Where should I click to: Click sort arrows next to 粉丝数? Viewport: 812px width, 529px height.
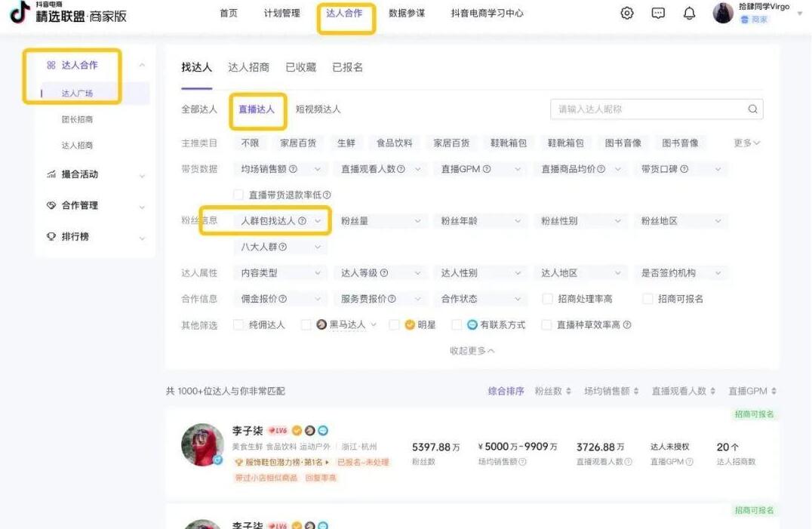coord(568,392)
